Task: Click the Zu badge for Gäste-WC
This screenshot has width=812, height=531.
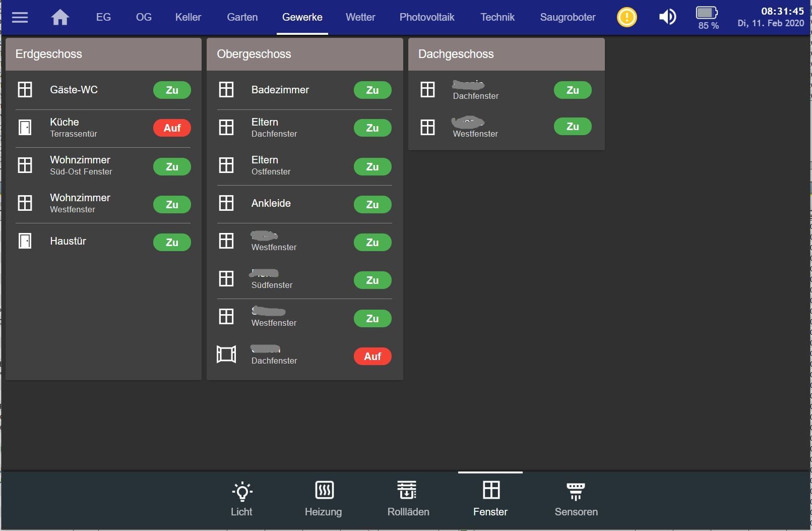Action: click(172, 90)
